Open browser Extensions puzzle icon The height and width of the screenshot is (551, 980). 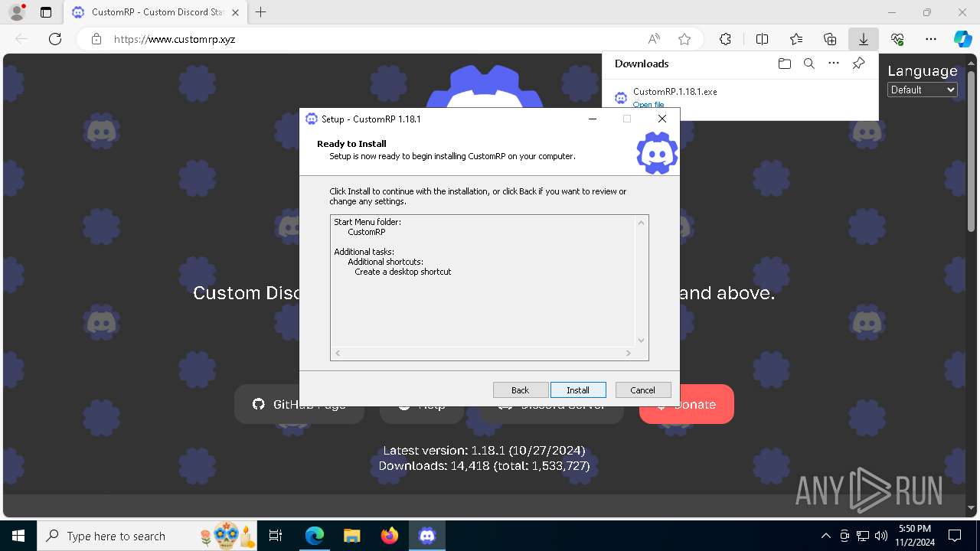click(x=725, y=39)
